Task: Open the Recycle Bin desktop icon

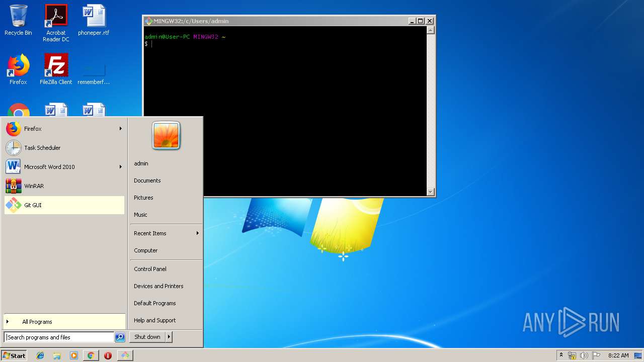Action: click(18, 20)
